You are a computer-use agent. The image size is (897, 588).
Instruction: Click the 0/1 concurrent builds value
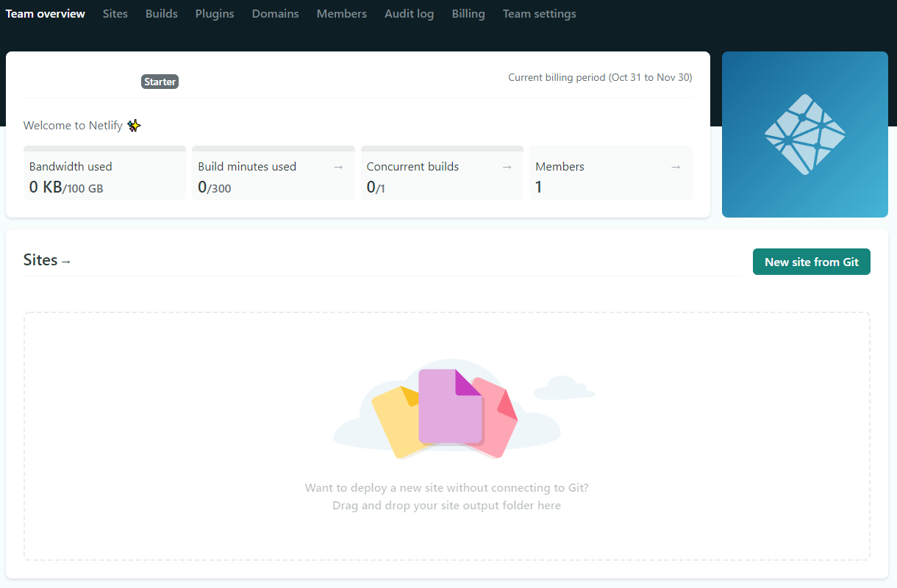[x=376, y=187]
